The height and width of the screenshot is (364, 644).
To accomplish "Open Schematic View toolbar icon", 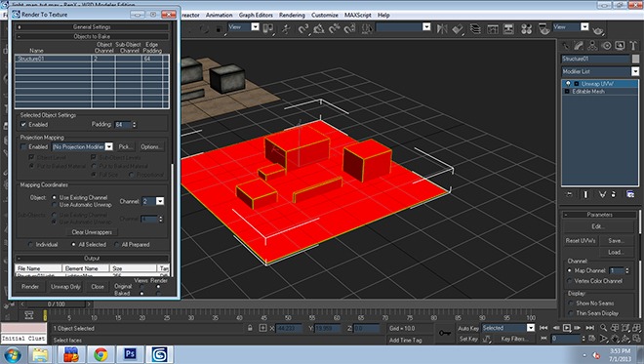I will [508, 28].
